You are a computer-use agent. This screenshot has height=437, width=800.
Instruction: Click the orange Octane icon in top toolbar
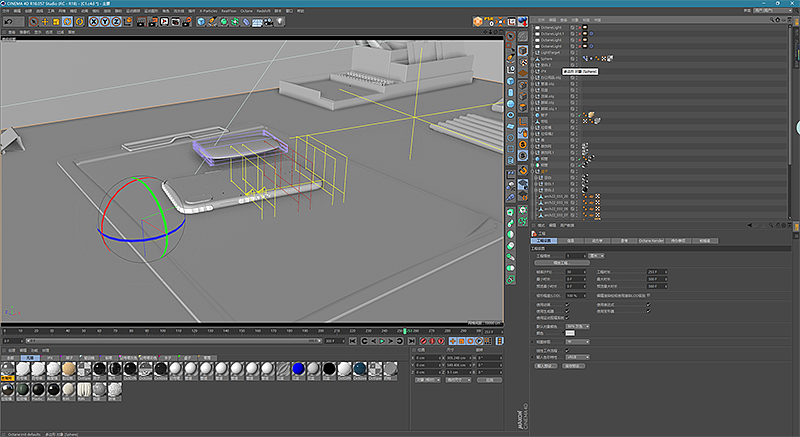click(478, 21)
